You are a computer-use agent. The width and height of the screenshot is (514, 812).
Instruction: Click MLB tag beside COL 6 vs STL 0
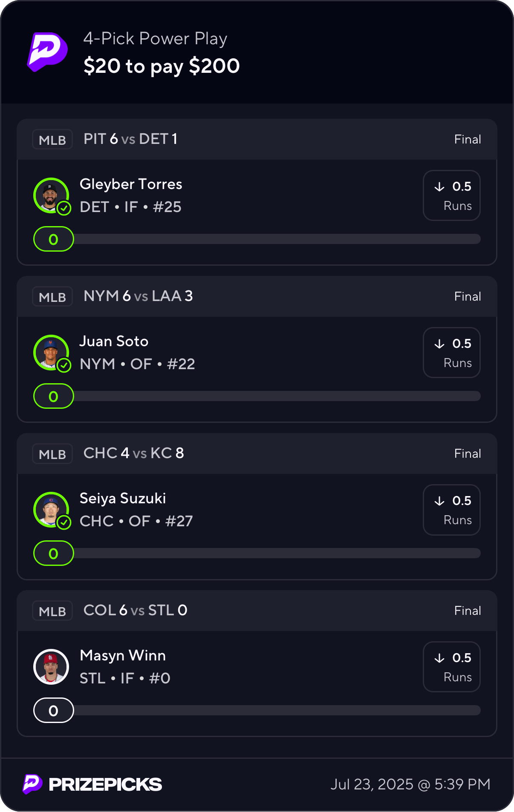52,611
